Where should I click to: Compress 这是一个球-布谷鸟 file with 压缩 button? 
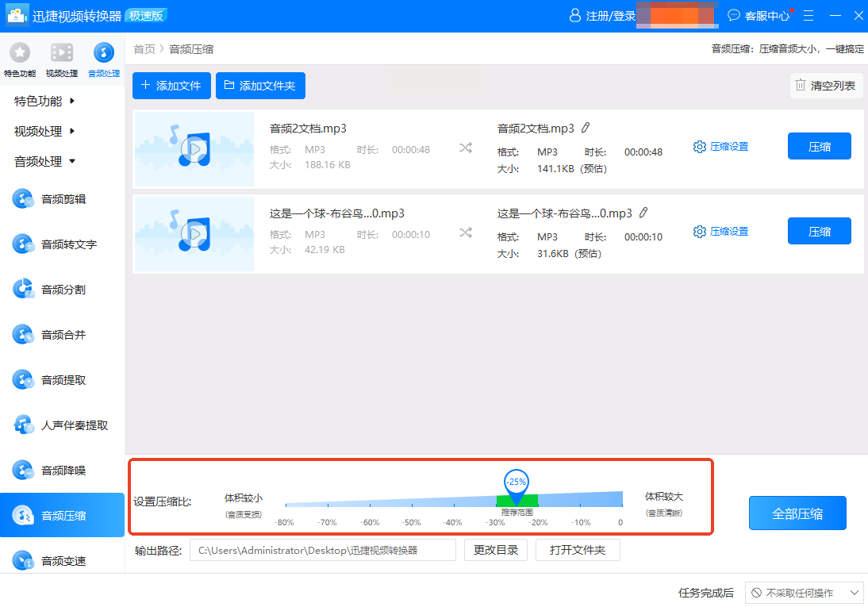click(820, 231)
